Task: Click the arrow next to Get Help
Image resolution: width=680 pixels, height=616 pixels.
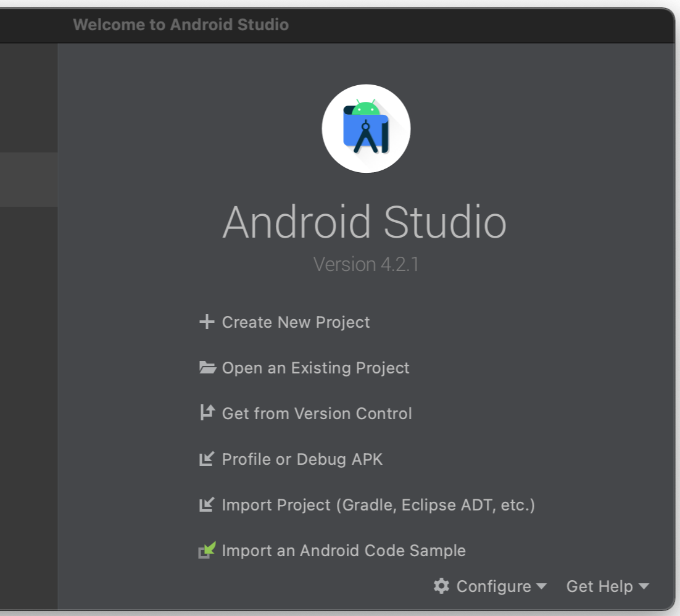Action: click(644, 586)
